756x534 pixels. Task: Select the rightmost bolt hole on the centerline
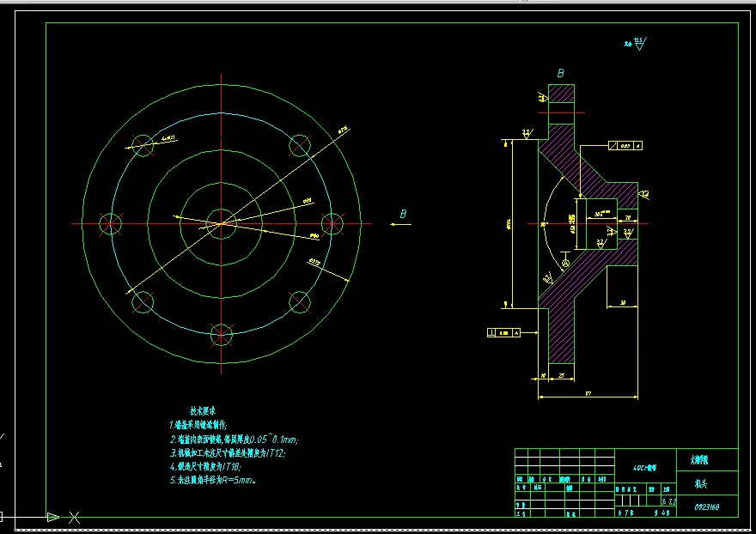[332, 223]
